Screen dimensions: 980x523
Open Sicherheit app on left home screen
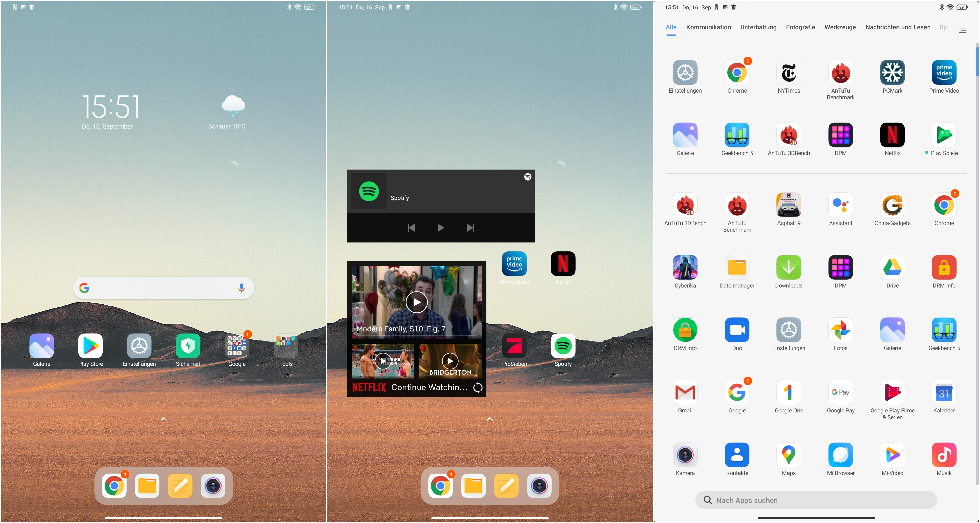coord(188,346)
